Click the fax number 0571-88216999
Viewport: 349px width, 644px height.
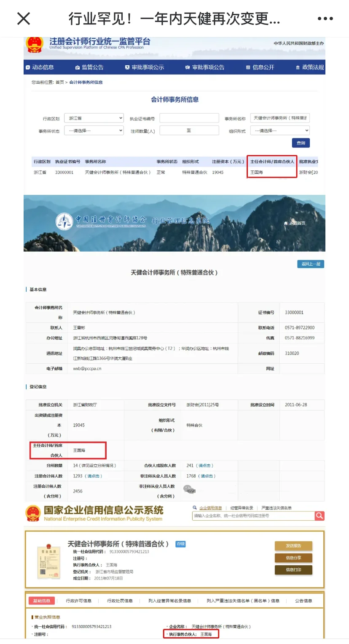[300, 338]
